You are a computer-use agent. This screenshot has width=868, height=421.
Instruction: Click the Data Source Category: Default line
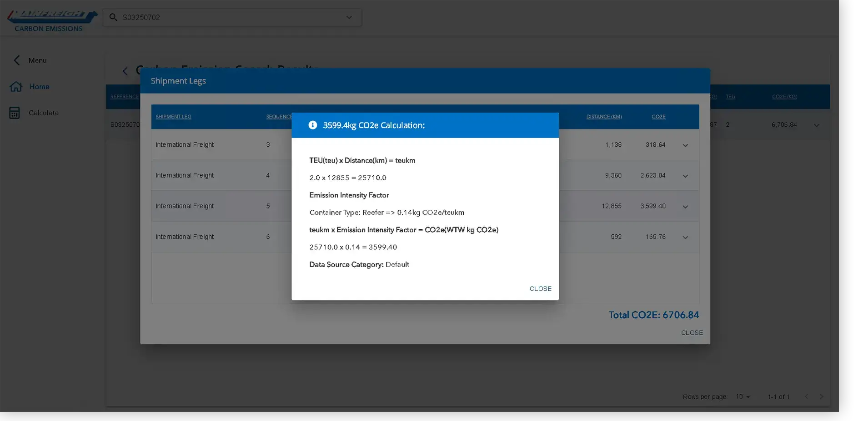[359, 264]
